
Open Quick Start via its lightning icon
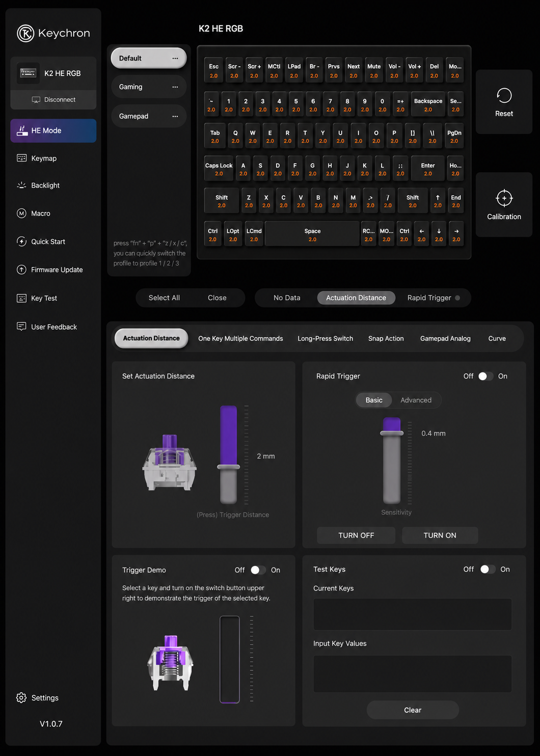coord(21,241)
